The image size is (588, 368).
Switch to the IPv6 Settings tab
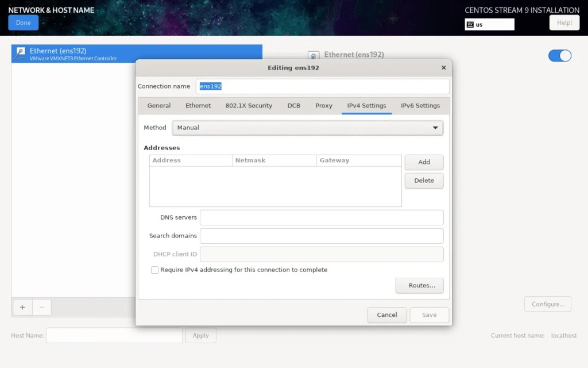coord(420,106)
